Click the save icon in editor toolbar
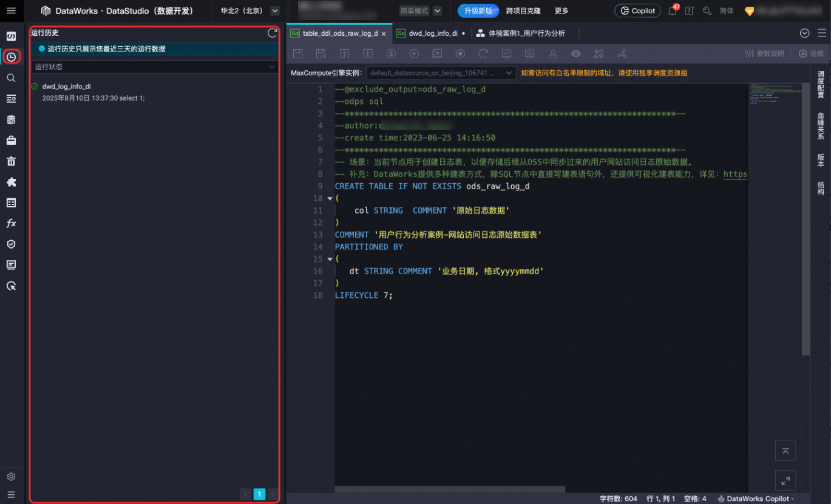The height and width of the screenshot is (504, 831). (298, 53)
